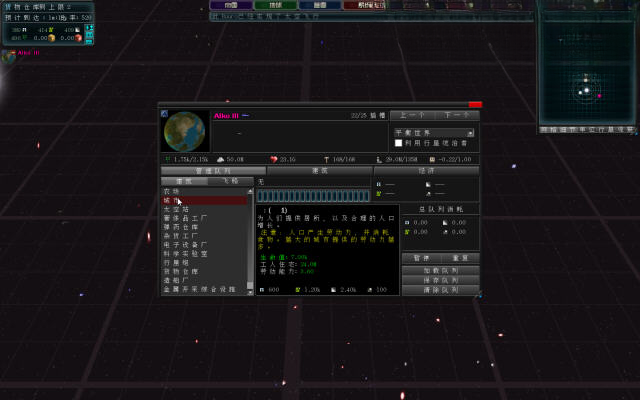Click the green icon beside 1.75k/2.15k
The width and height of the screenshot is (640, 400).
pos(167,159)
